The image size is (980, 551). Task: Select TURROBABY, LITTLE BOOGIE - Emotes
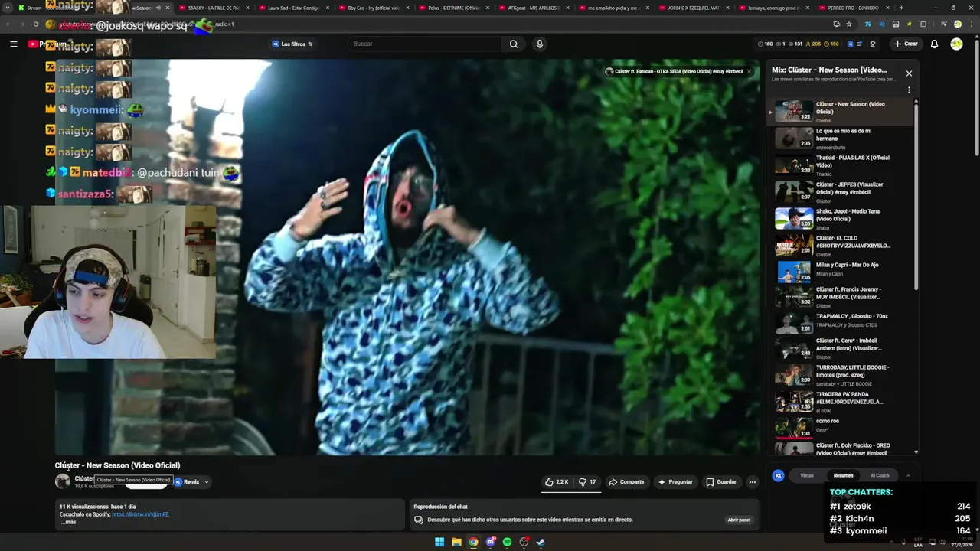pyautogui.click(x=841, y=374)
